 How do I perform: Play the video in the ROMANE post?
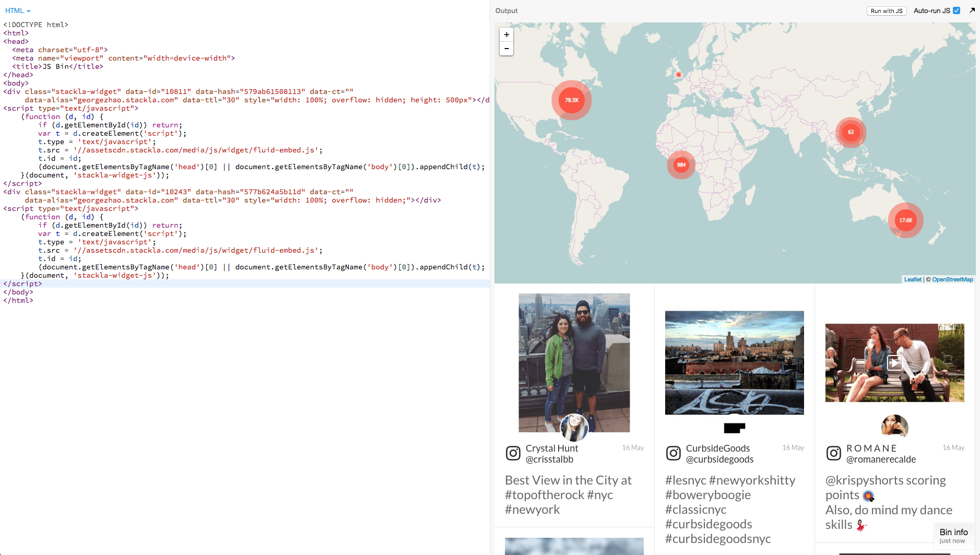(x=894, y=363)
